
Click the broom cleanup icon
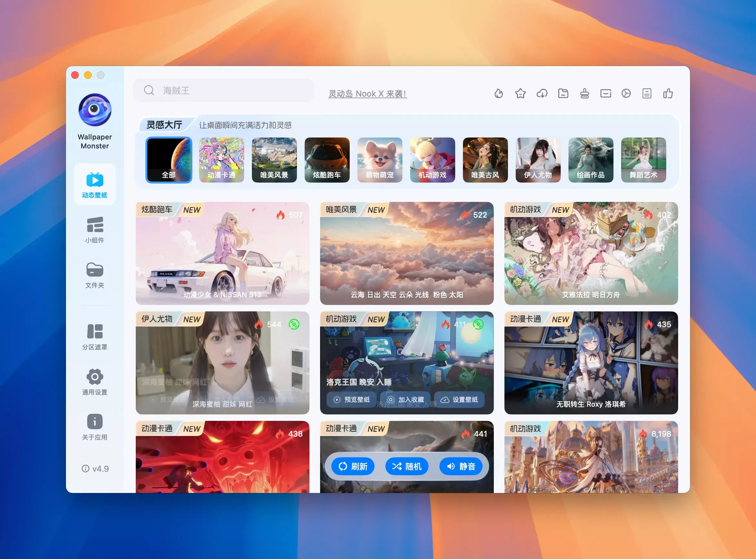click(x=585, y=93)
